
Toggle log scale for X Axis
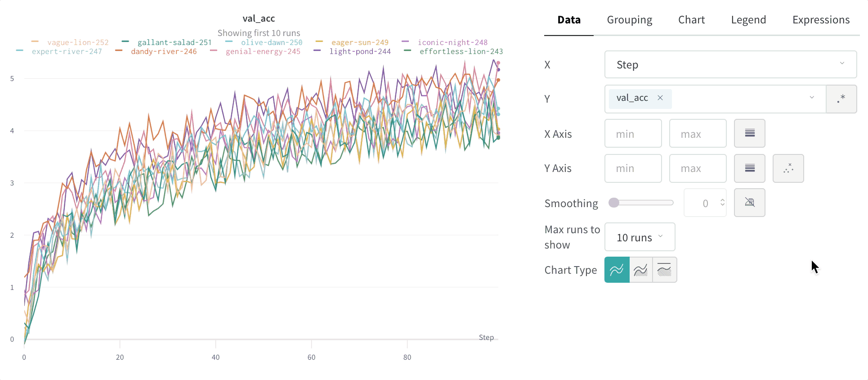pyautogui.click(x=749, y=133)
